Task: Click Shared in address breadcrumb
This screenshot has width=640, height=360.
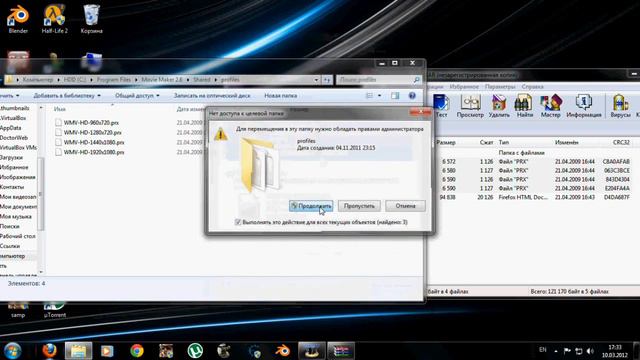Action: [x=202, y=80]
